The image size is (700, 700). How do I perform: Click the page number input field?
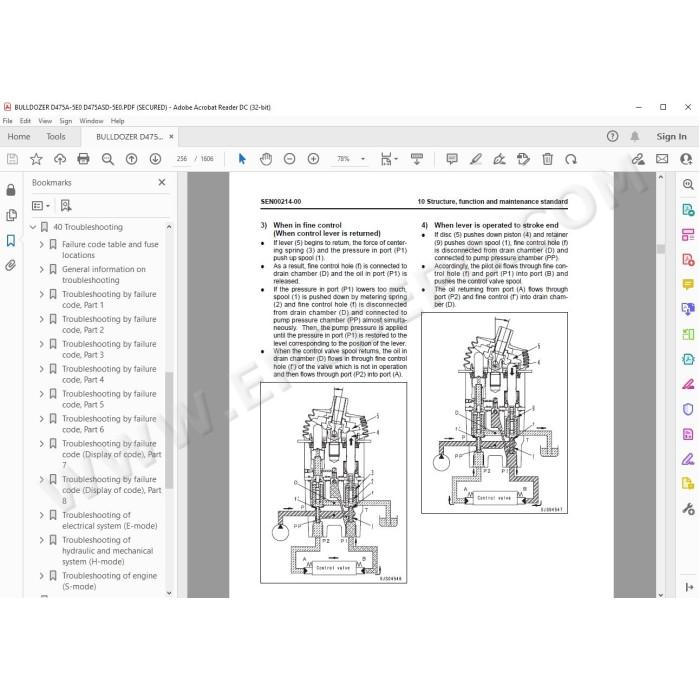pyautogui.click(x=181, y=159)
